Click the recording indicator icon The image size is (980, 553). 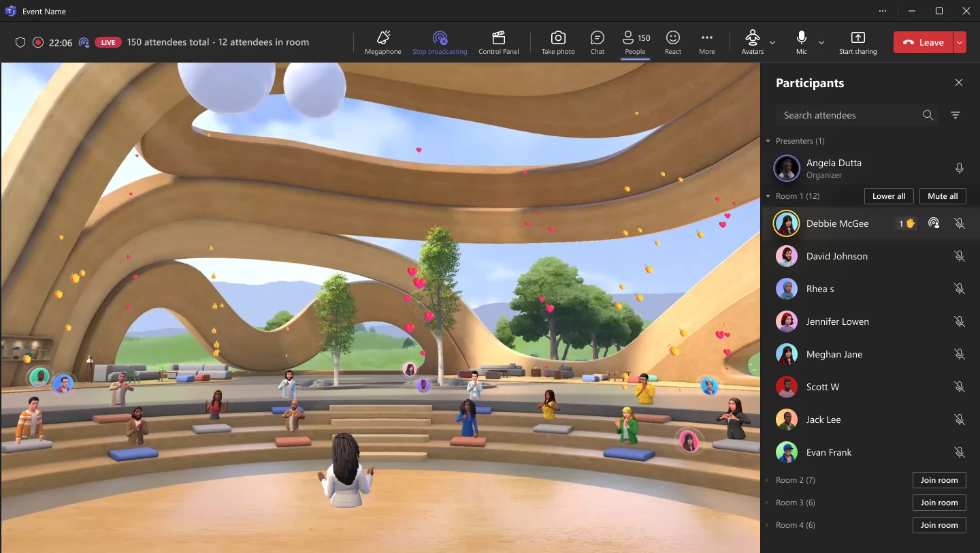pyautogui.click(x=38, y=42)
